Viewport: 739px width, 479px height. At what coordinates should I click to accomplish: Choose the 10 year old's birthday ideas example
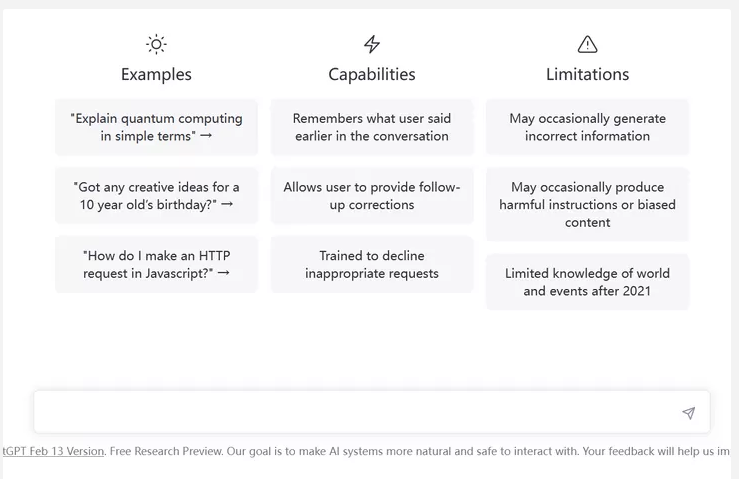[156, 195]
